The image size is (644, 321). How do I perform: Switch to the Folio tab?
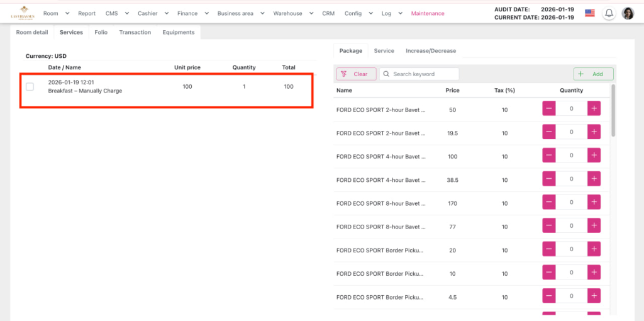(101, 32)
